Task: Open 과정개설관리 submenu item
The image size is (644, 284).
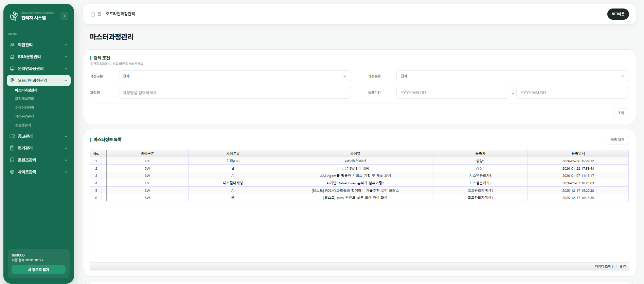Action: 24,99
